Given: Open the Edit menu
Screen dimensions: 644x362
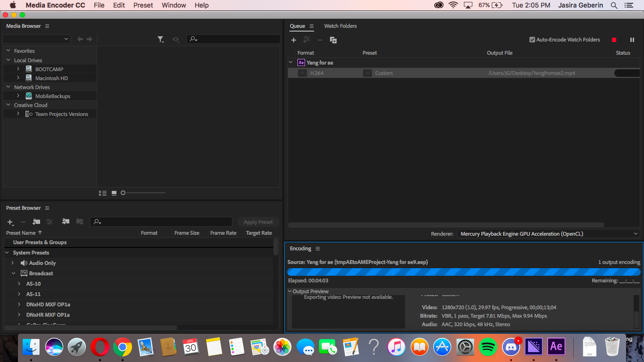Looking at the screenshot, I should tap(119, 5).
